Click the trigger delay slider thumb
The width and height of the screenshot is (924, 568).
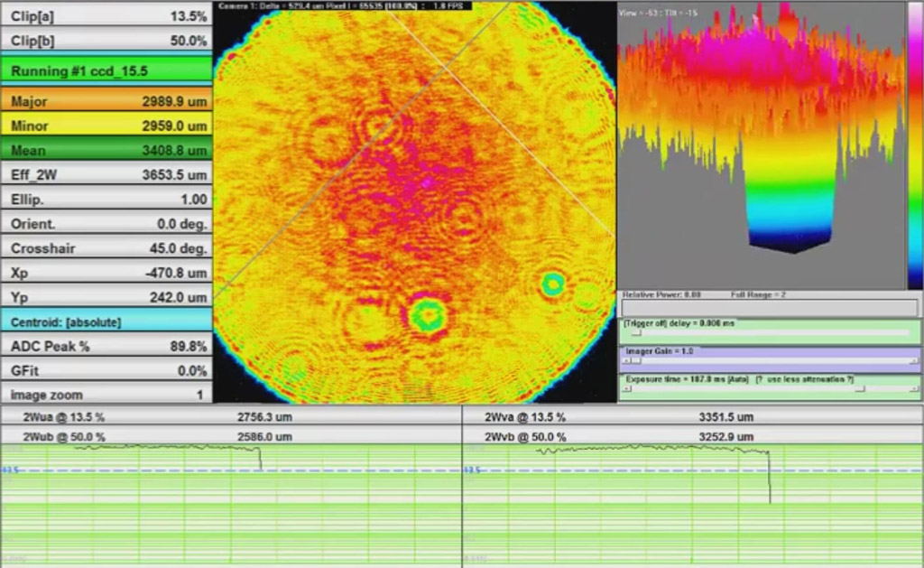(x=636, y=333)
